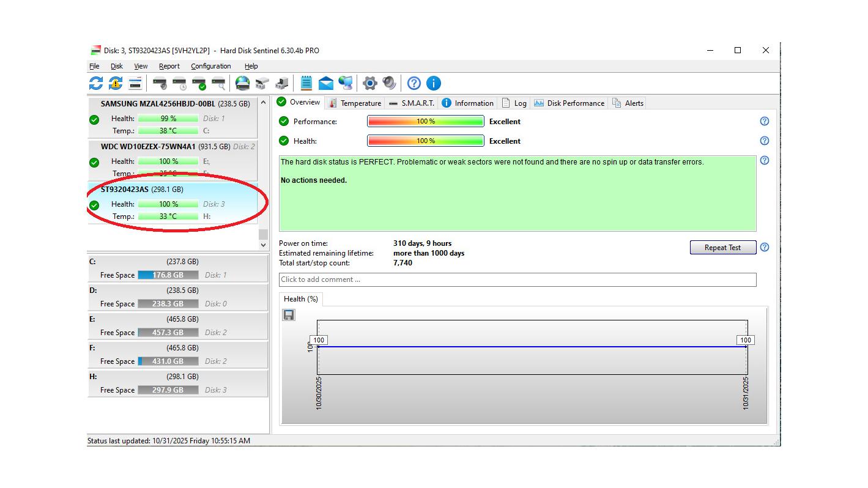This screenshot has height=488, width=868.
Task: Open the blue notepad report icon
Action: [x=306, y=83]
